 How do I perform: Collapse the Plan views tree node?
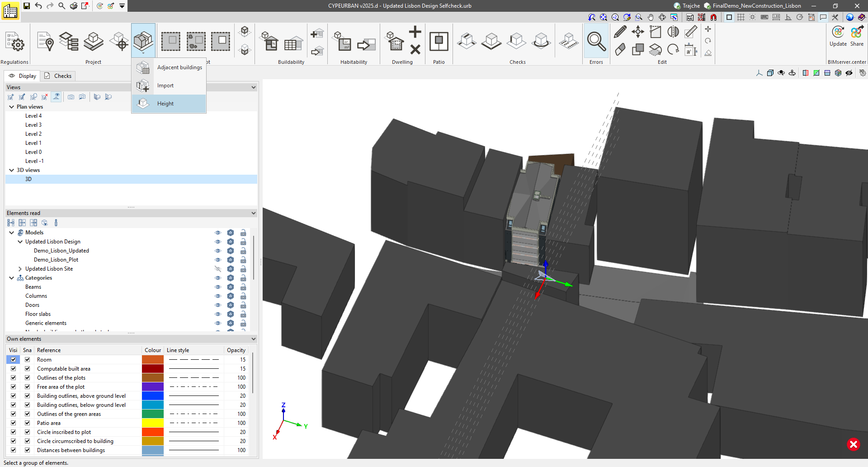click(x=11, y=107)
